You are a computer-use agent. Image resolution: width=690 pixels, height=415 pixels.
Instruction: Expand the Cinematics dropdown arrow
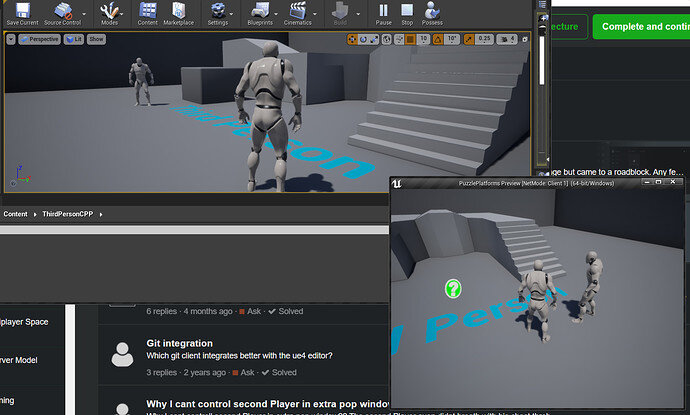coord(315,14)
